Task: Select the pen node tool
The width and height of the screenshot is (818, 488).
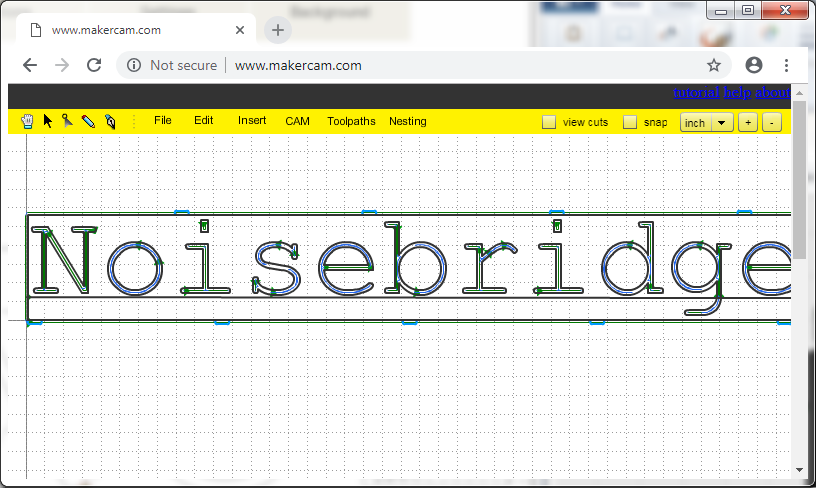Action: pos(110,122)
